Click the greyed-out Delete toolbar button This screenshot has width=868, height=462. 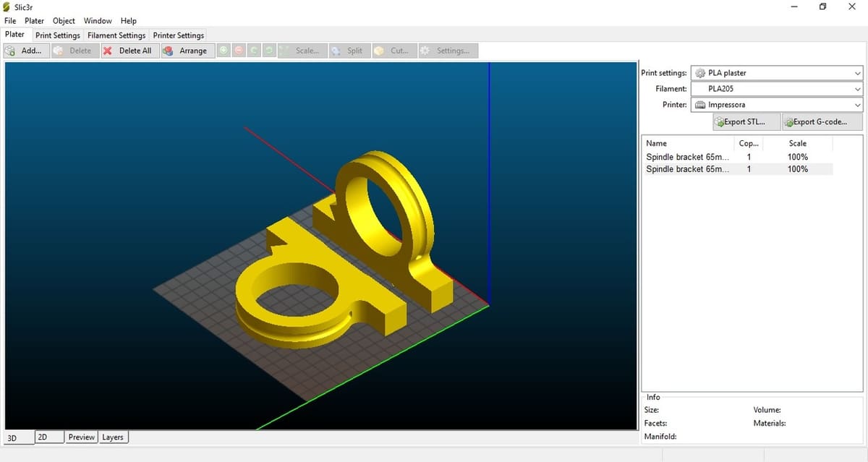pos(75,51)
